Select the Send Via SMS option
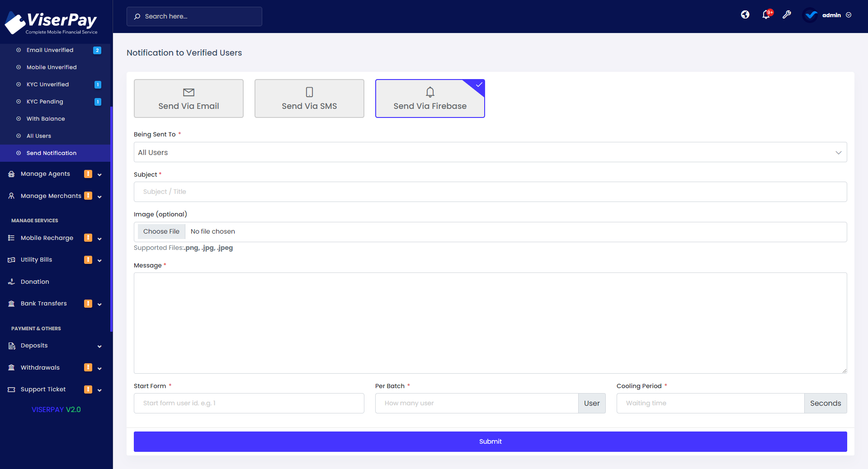This screenshot has height=469, width=868. pyautogui.click(x=309, y=98)
